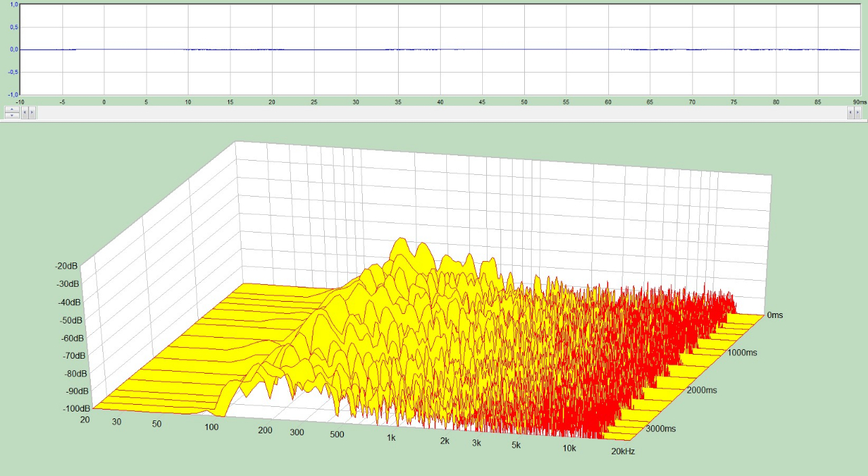
Task: Click the 20 Hz frequency axis label
Action: coord(86,420)
